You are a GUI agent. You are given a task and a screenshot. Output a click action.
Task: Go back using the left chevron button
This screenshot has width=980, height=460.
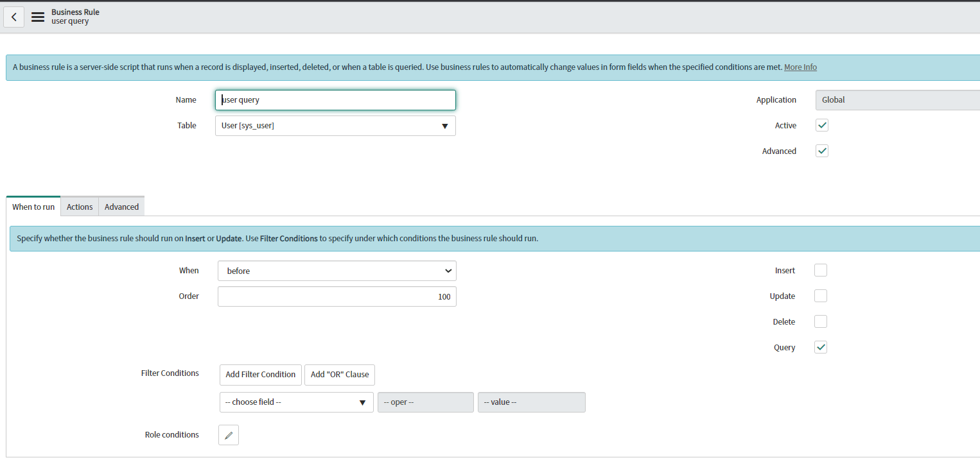coord(14,17)
